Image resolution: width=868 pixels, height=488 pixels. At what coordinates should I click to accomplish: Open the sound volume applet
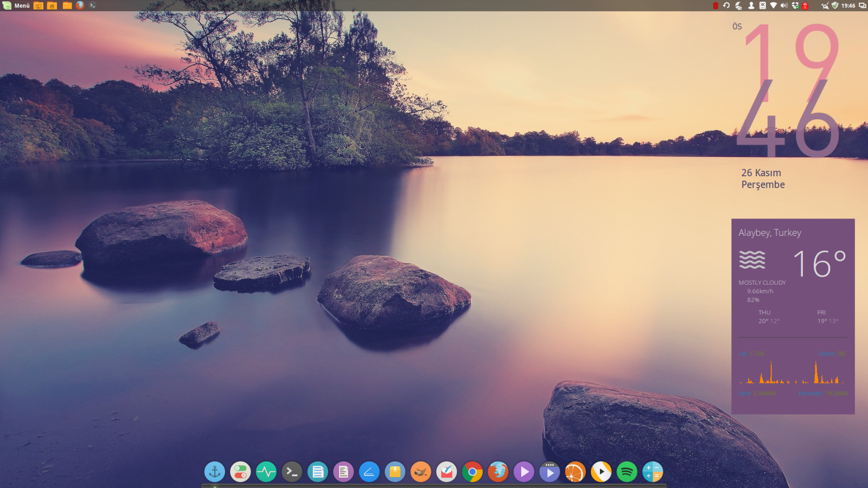pos(784,5)
